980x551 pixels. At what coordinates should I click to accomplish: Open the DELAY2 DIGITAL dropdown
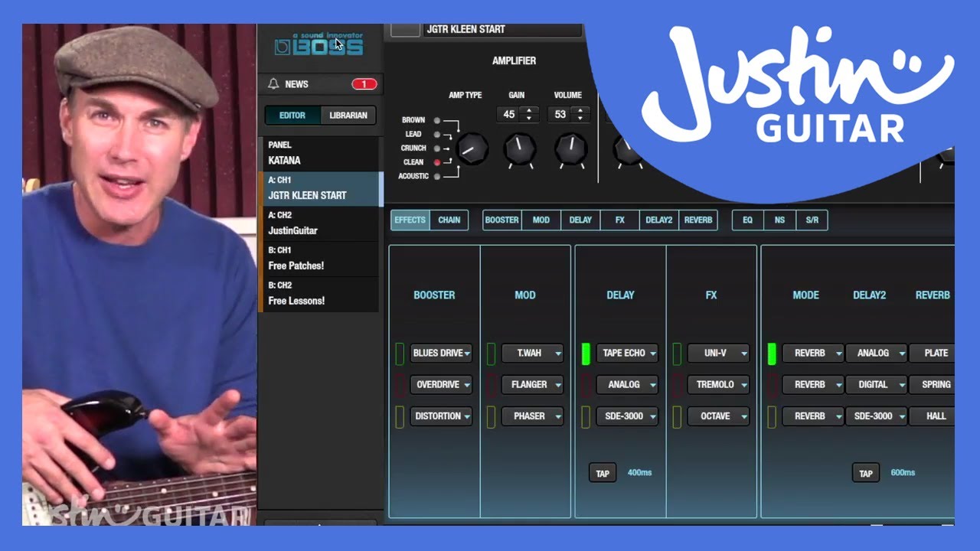tap(877, 385)
